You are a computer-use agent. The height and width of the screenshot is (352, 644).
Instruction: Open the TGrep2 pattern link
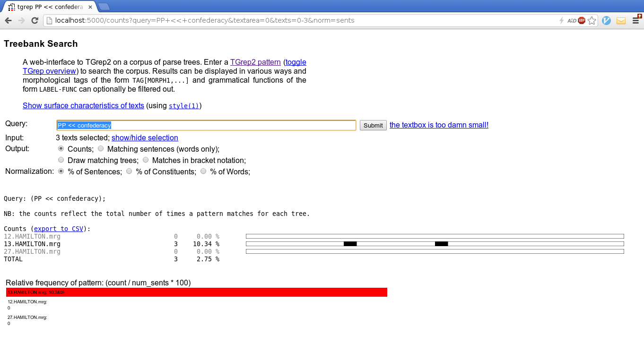pos(255,62)
